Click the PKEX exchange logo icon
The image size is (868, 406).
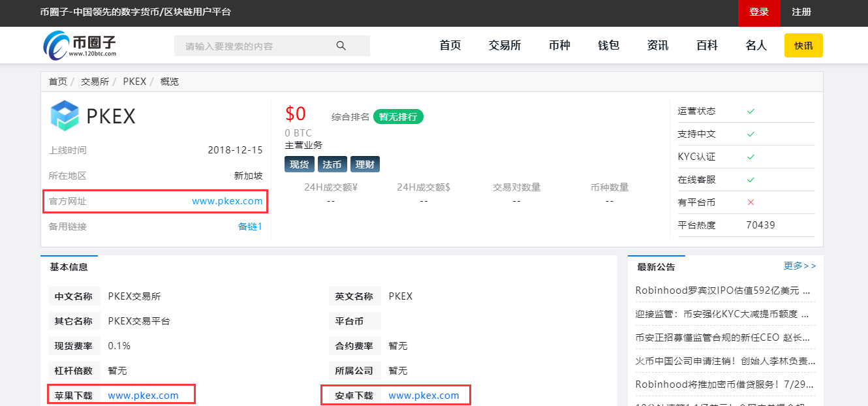65,116
